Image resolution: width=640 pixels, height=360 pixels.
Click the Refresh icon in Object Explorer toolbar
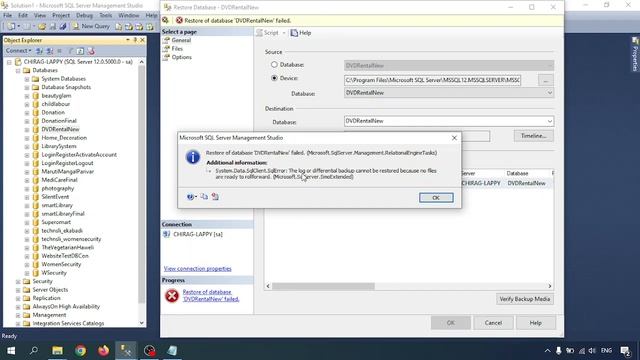click(80, 51)
